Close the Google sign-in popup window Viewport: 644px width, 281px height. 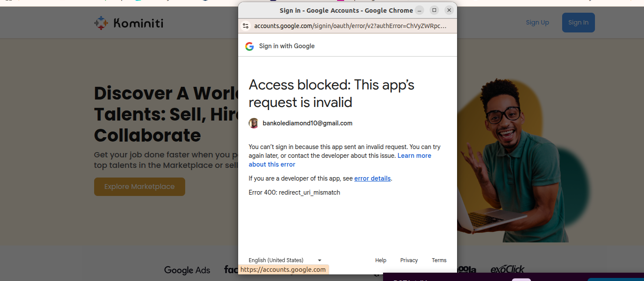[449, 10]
